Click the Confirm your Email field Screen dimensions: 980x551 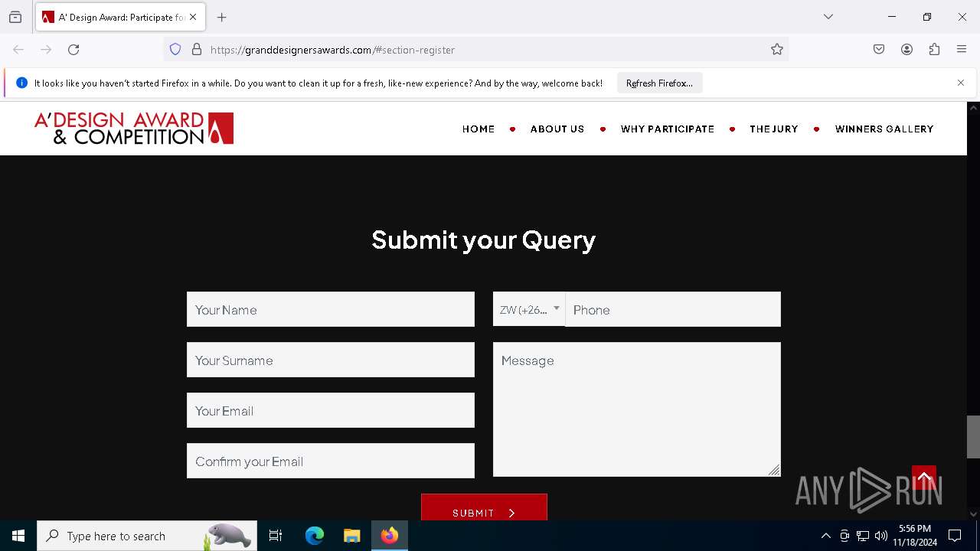click(x=331, y=461)
